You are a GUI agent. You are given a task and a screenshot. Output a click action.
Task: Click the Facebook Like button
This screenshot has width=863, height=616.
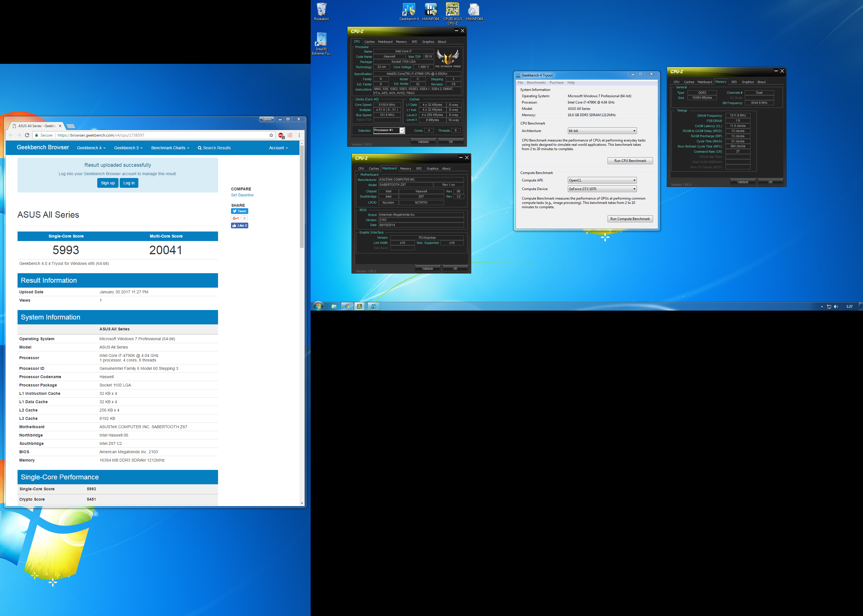(x=239, y=225)
